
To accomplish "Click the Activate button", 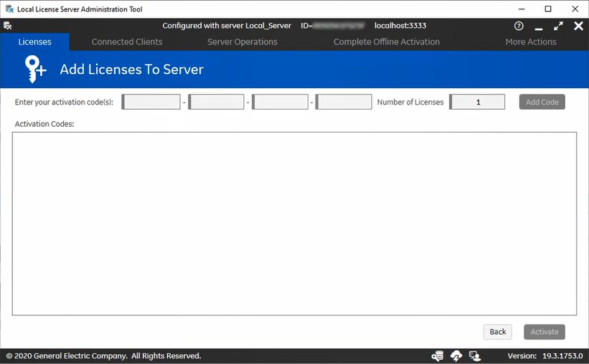I will tap(545, 332).
